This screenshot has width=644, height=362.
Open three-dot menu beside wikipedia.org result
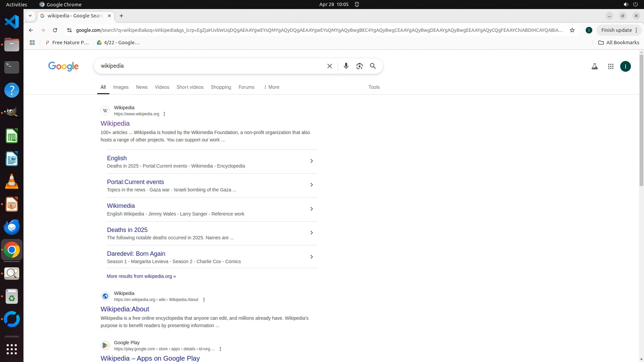click(164, 114)
